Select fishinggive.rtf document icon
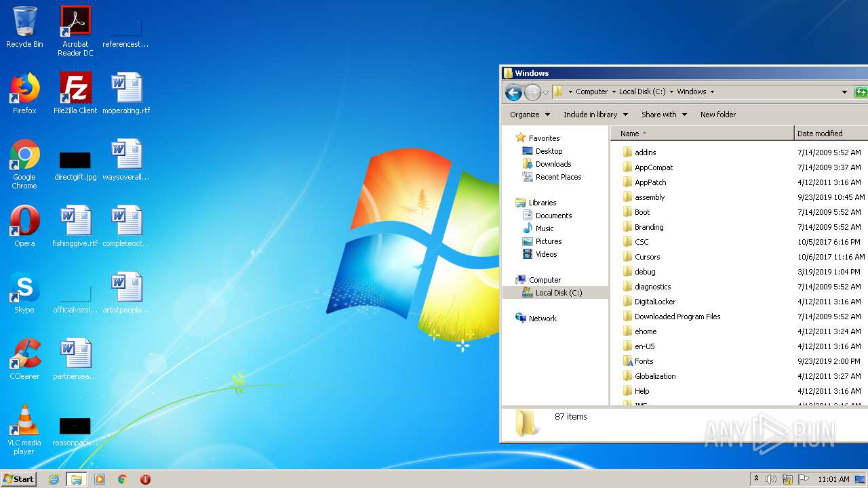Screen dimensions: 868x488 click(75, 227)
